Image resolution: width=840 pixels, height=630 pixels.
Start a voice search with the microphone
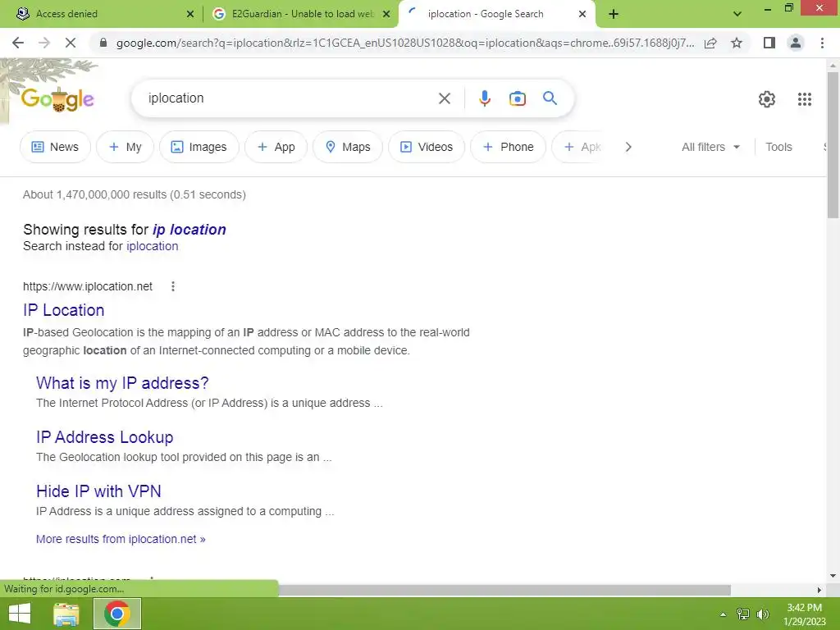[x=484, y=98]
